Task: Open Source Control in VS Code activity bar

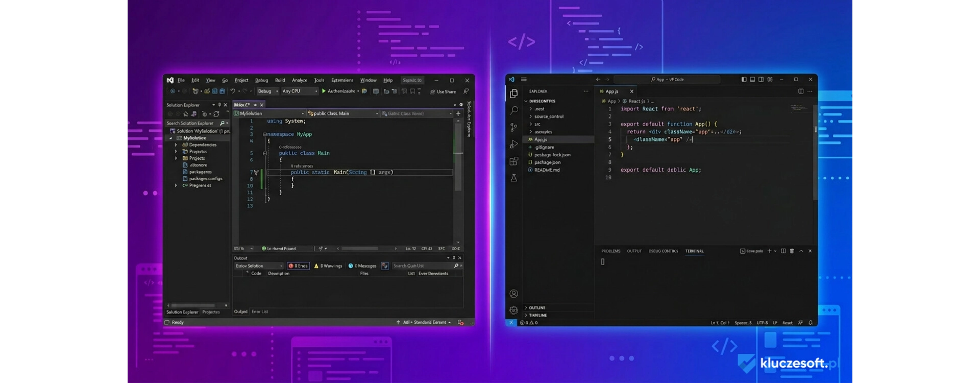Action: click(x=513, y=127)
